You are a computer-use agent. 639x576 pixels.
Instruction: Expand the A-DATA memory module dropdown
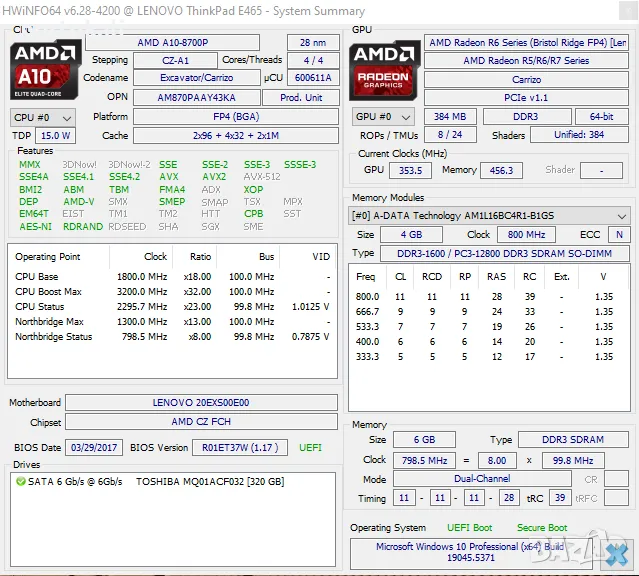[x=489, y=215]
